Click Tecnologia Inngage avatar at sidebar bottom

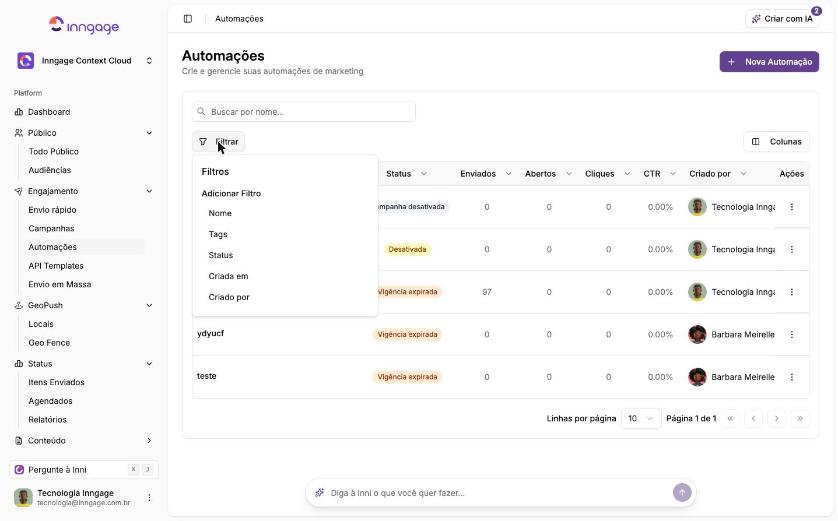click(23, 497)
